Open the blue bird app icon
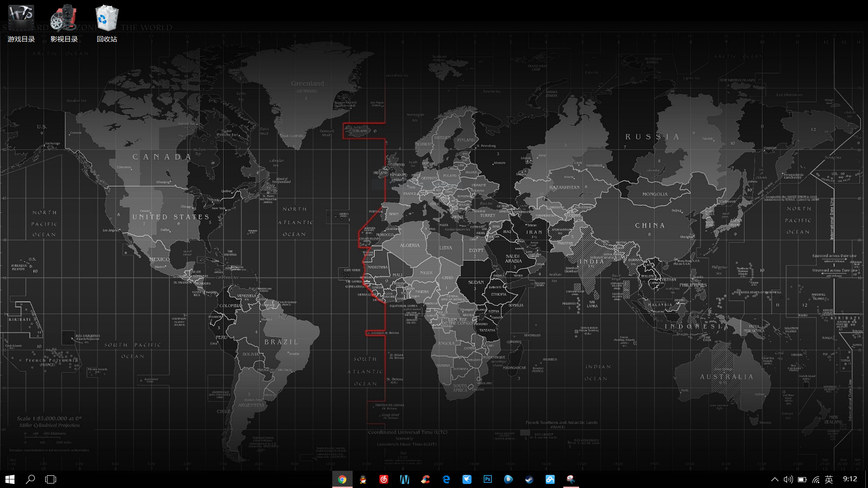Viewport: 868px width, 488px height. pyautogui.click(x=467, y=479)
